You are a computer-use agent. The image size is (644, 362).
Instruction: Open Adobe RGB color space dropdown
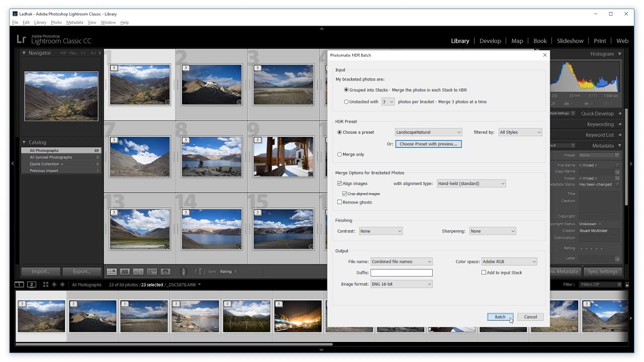point(509,261)
